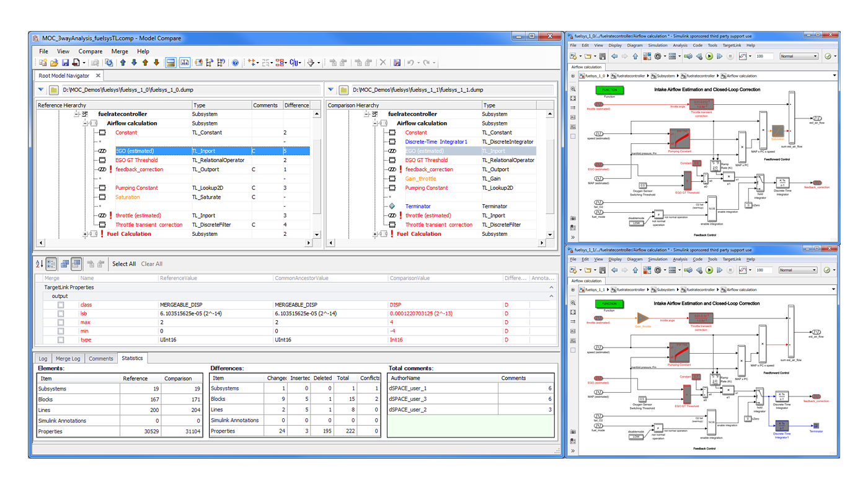868x489 pixels.
Task: Open the red filter squares dropdown icon
Action: [283, 63]
